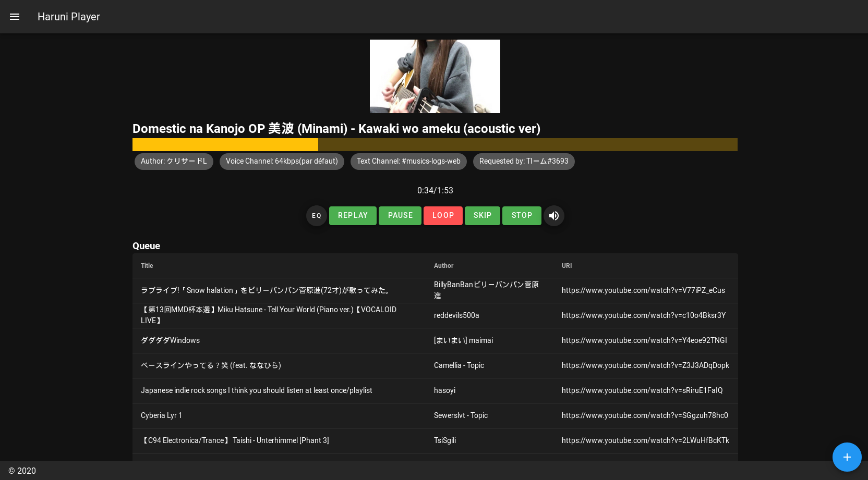Seek within the yellow progress bar
The height and width of the screenshot is (480, 868).
coord(435,145)
